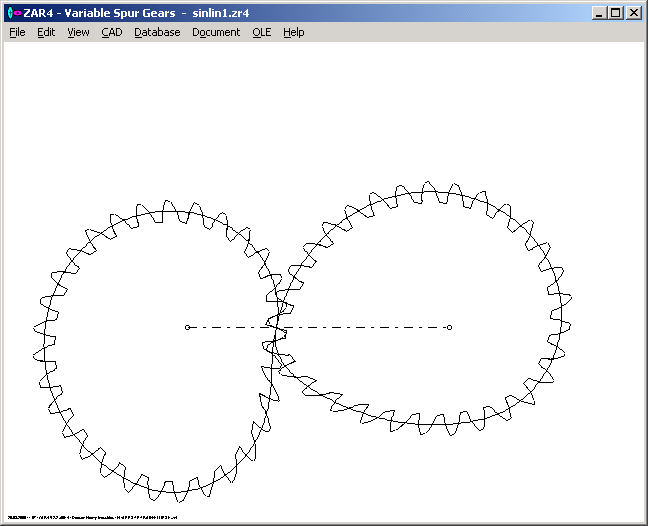Open the Edit menu
This screenshot has height=526, width=648.
(x=46, y=32)
